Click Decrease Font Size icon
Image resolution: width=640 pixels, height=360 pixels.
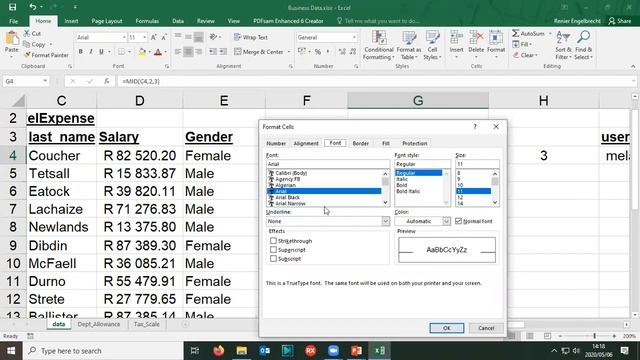(x=164, y=37)
